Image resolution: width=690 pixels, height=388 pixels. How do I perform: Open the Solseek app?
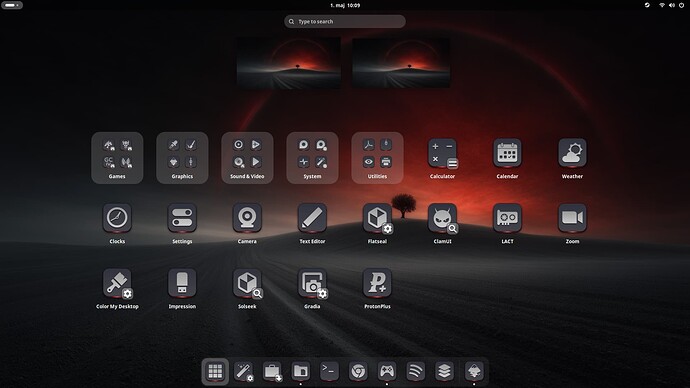248,284
